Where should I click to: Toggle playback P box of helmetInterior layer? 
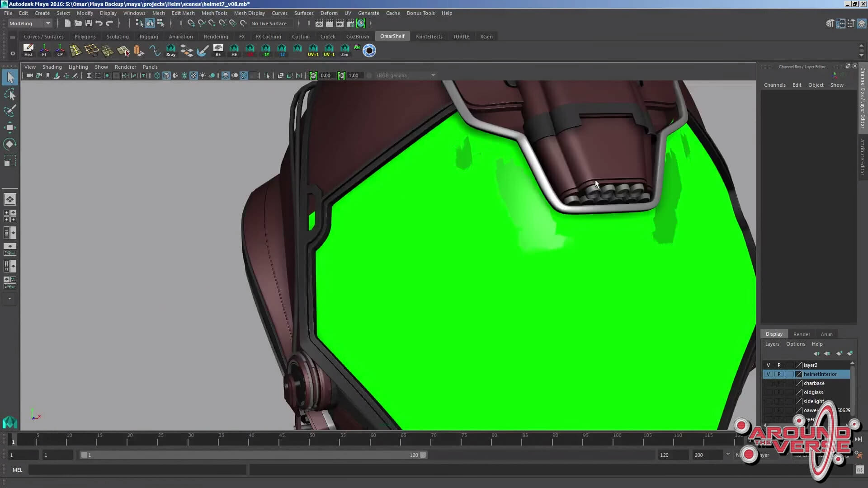779,374
